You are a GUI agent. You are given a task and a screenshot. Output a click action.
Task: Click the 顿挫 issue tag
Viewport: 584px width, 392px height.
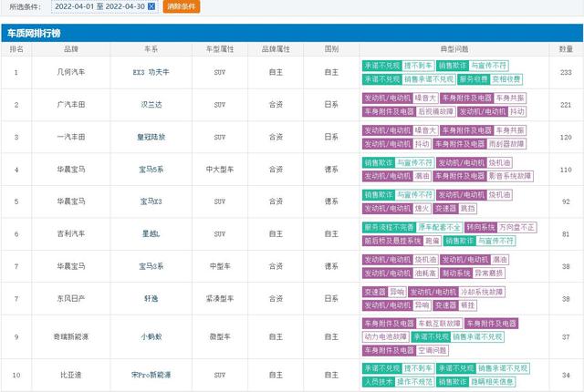467,305
